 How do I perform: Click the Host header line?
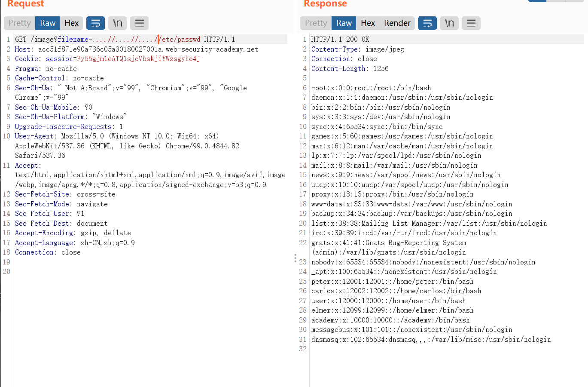(137, 49)
